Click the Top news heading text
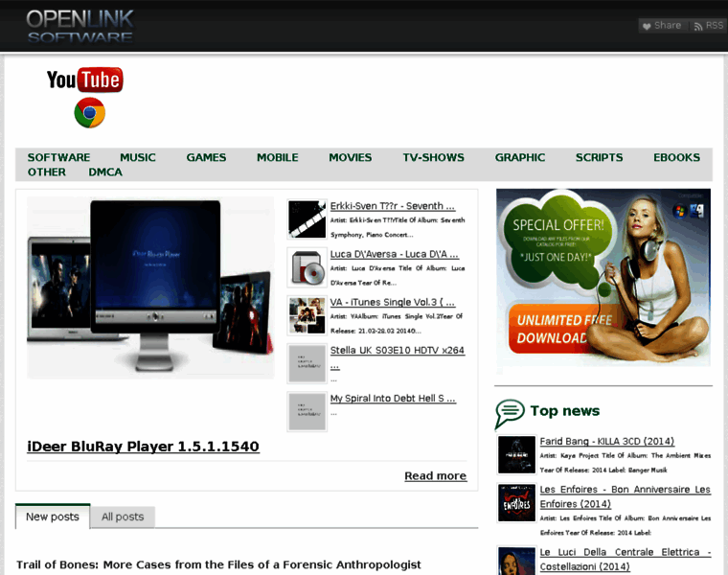The height and width of the screenshot is (575, 728). pos(565,411)
